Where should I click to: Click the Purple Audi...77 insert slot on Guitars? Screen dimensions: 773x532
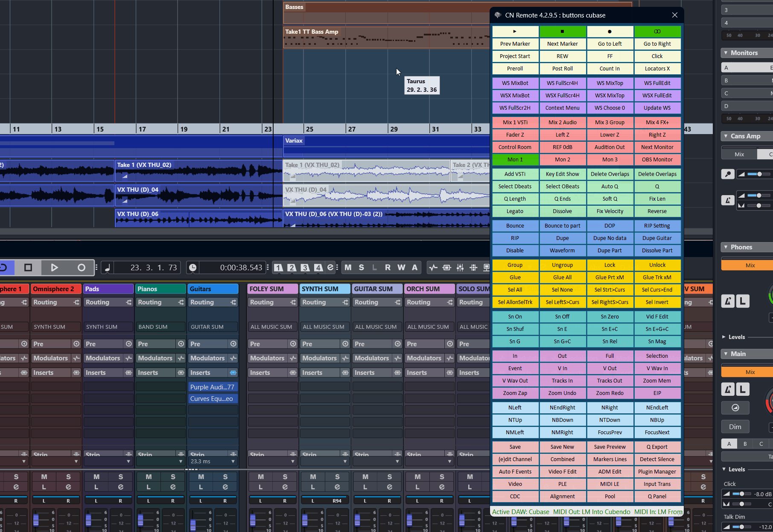point(213,387)
